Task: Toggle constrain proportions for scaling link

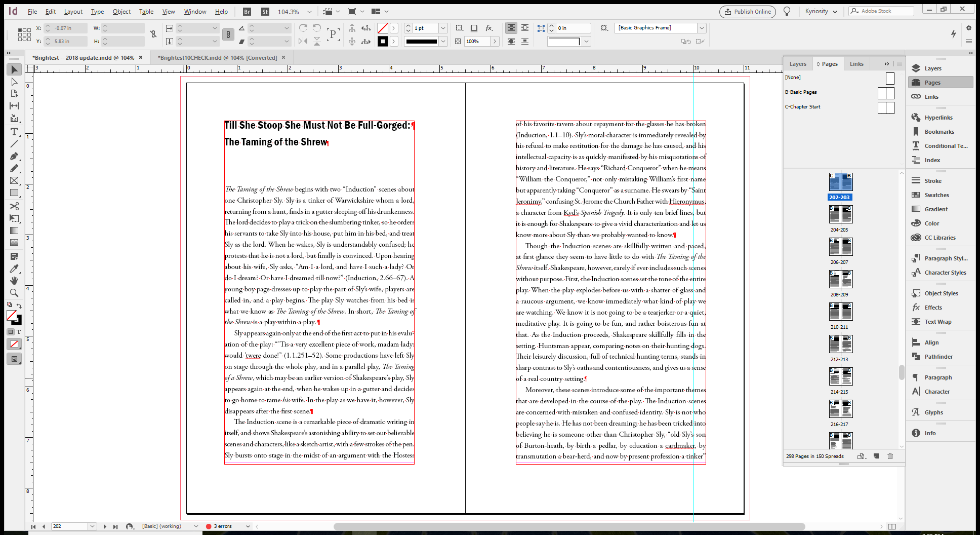Action: pos(228,34)
